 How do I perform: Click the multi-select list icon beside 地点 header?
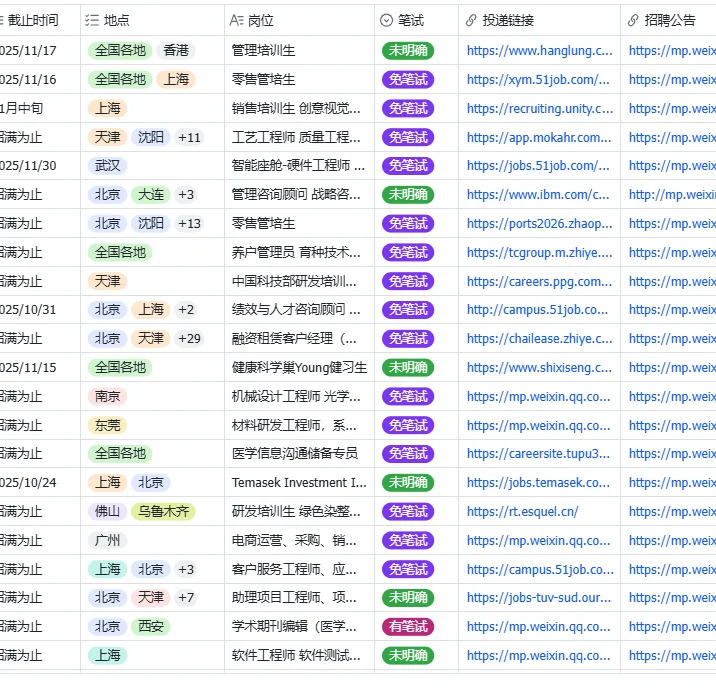point(92,20)
